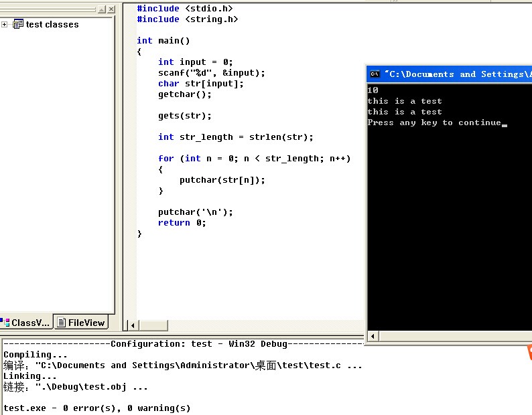Click the editor horizontal scrollbar left arrow

coord(133,325)
